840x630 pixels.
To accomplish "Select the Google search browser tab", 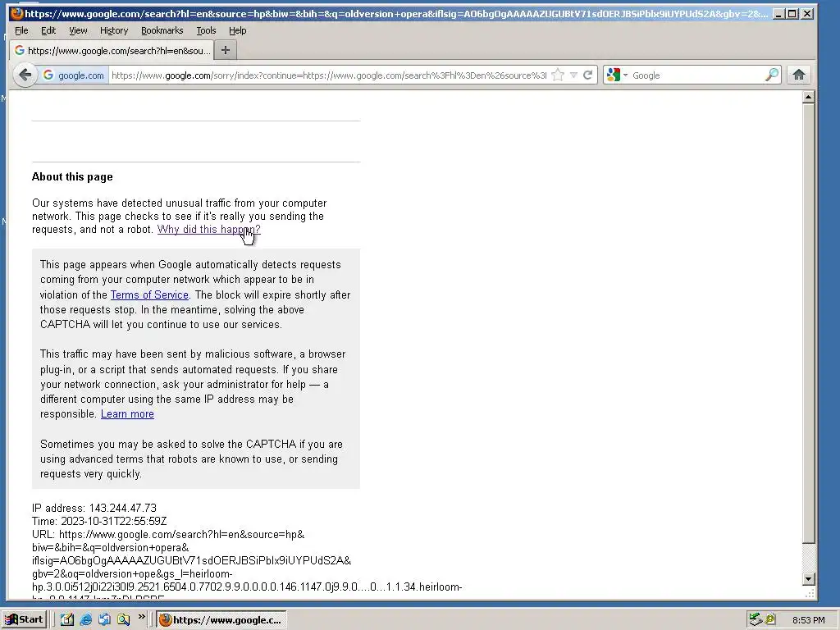I will 112,50.
